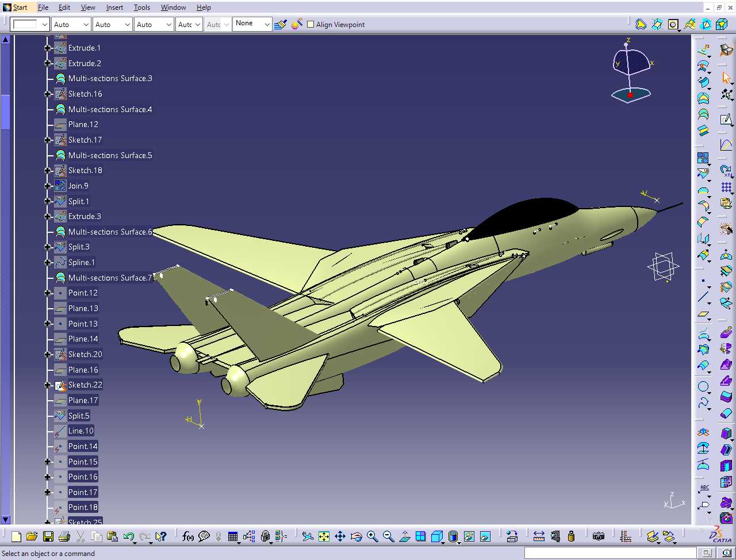Open the None dropdown in graphic properties
This screenshot has width=736, height=560.
(252, 24)
